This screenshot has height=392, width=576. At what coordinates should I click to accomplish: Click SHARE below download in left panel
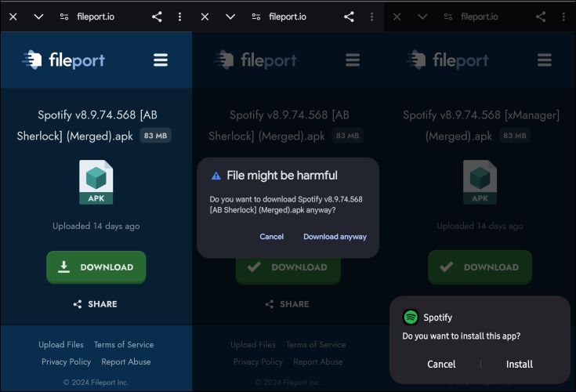coord(96,304)
